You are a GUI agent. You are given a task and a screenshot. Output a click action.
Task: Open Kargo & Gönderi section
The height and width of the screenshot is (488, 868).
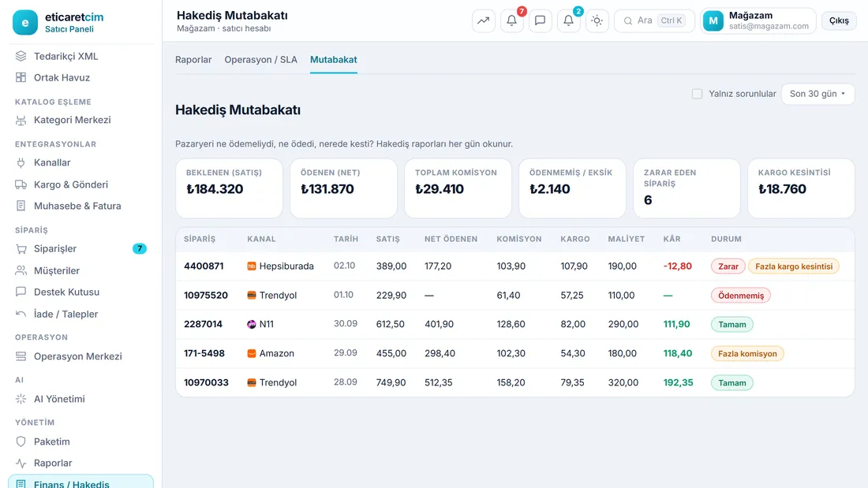point(80,184)
